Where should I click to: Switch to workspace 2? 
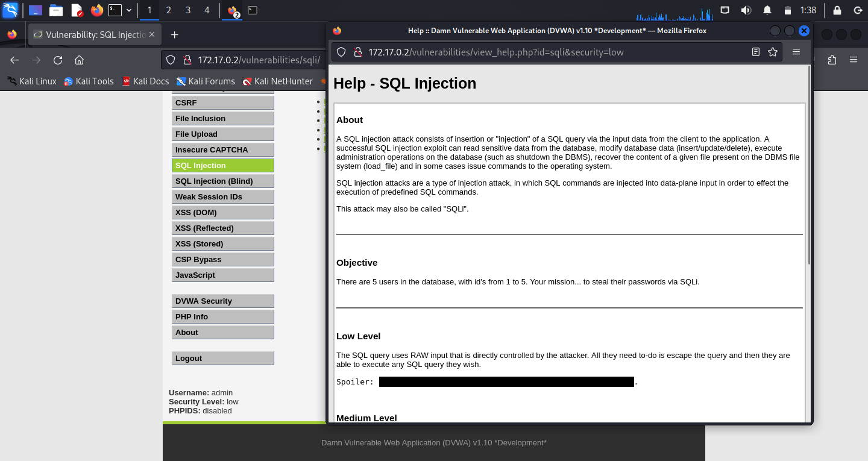(x=168, y=10)
